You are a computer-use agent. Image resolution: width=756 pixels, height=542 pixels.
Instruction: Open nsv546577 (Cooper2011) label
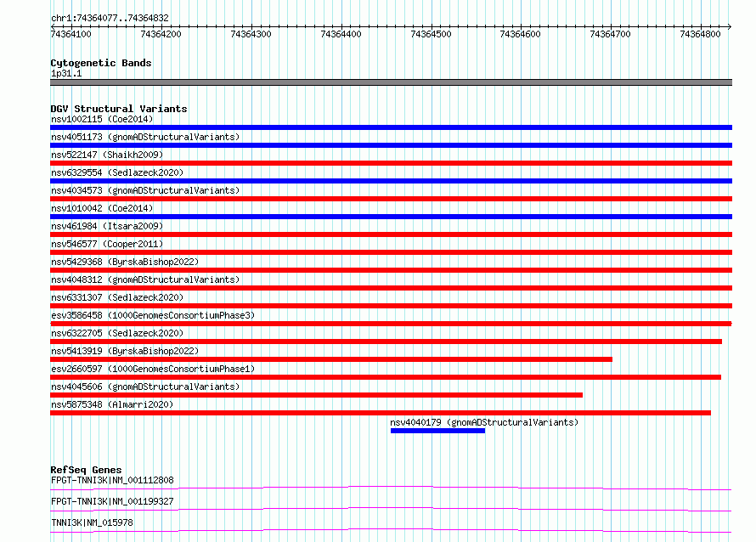[107, 244]
